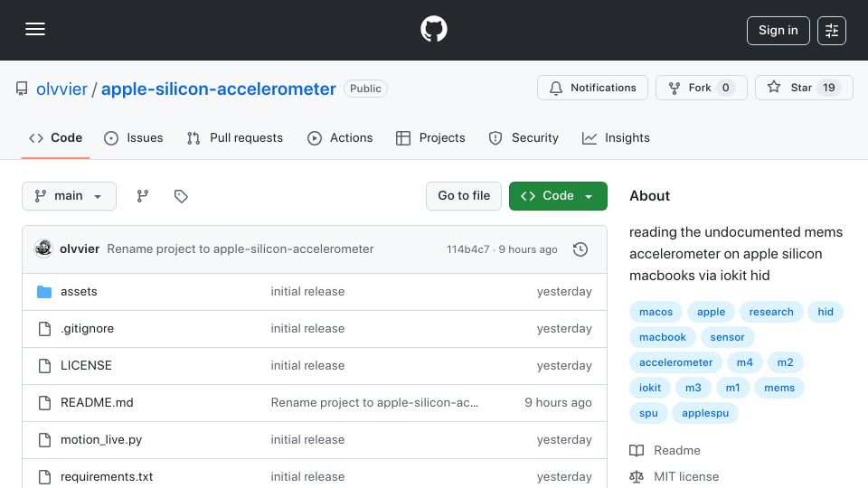Select the spu topic tag
This screenshot has height=488, width=868.
[x=648, y=414]
